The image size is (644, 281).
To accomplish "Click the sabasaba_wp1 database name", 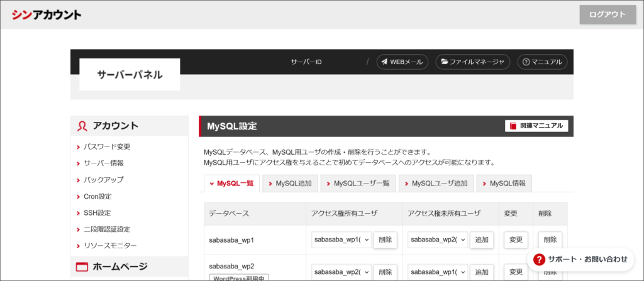I will click(231, 240).
